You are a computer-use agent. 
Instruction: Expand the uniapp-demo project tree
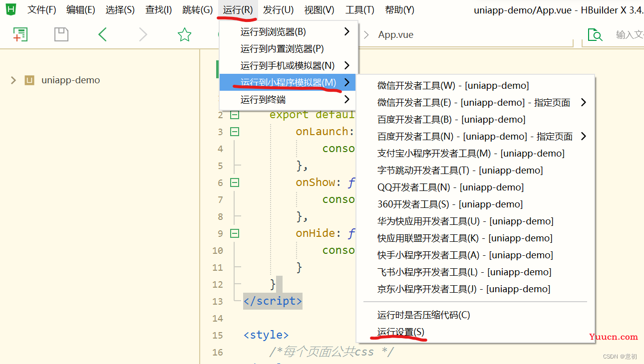pos(13,80)
